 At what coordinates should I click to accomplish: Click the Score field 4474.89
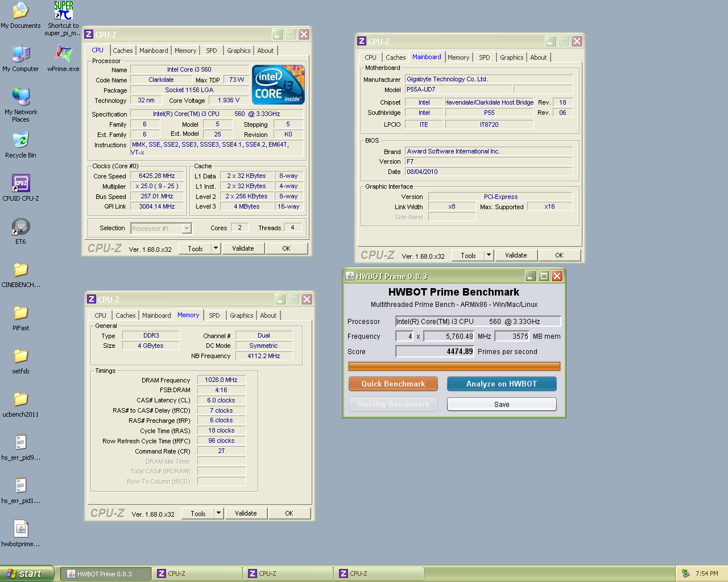pyautogui.click(x=435, y=351)
